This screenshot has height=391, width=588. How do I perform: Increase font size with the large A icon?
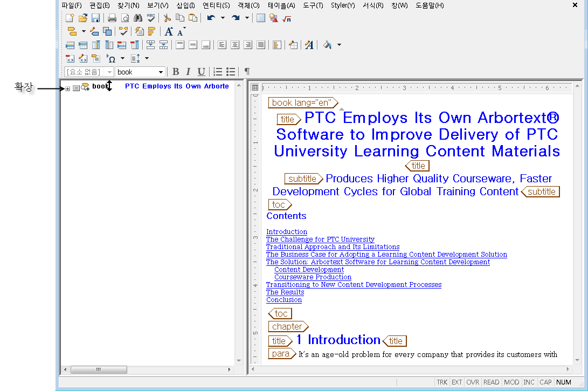click(x=169, y=31)
